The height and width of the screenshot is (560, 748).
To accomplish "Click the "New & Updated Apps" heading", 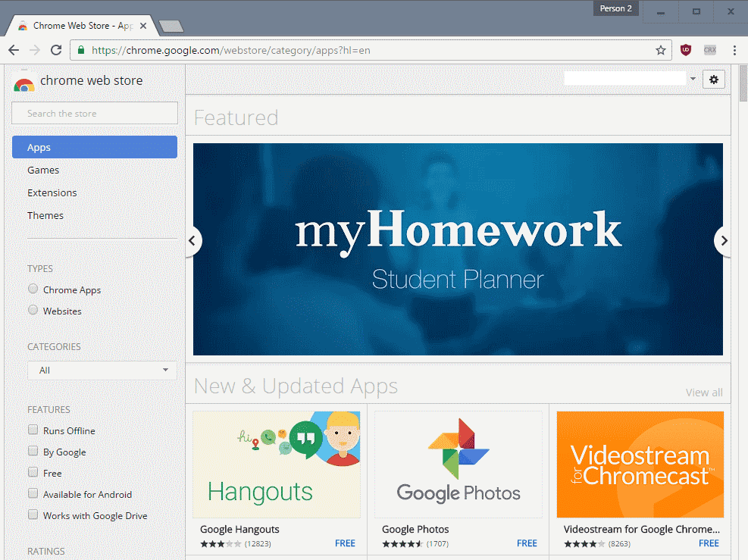I will pyautogui.click(x=296, y=386).
